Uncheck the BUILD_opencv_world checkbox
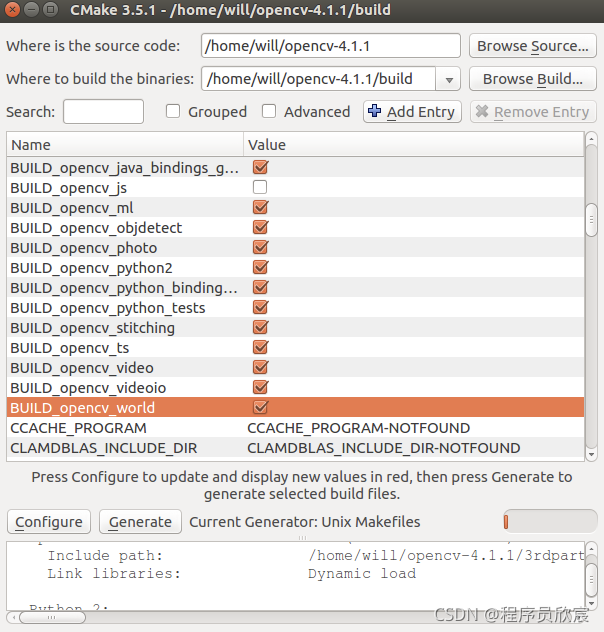This screenshot has width=604, height=632. [x=260, y=408]
